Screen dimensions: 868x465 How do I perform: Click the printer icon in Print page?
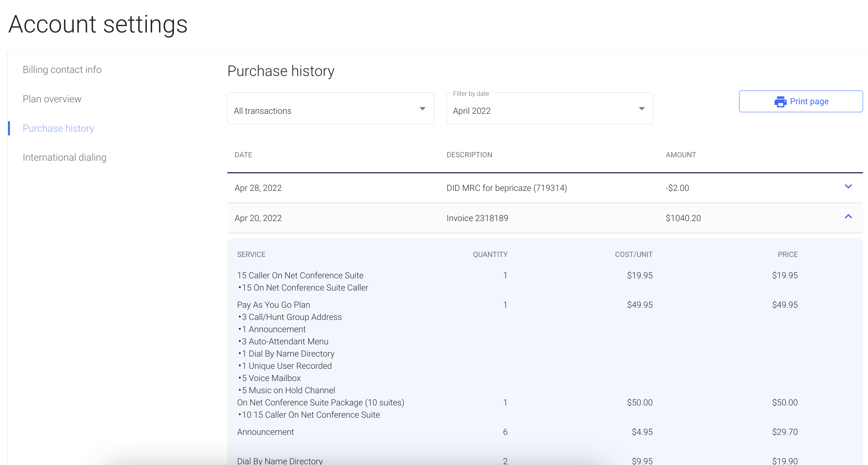(780, 102)
